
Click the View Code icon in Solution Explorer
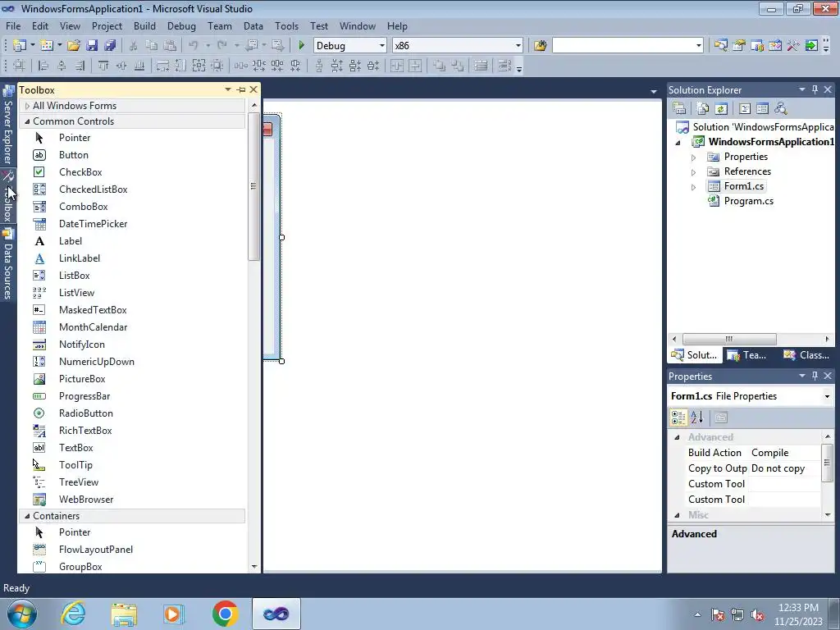point(745,108)
